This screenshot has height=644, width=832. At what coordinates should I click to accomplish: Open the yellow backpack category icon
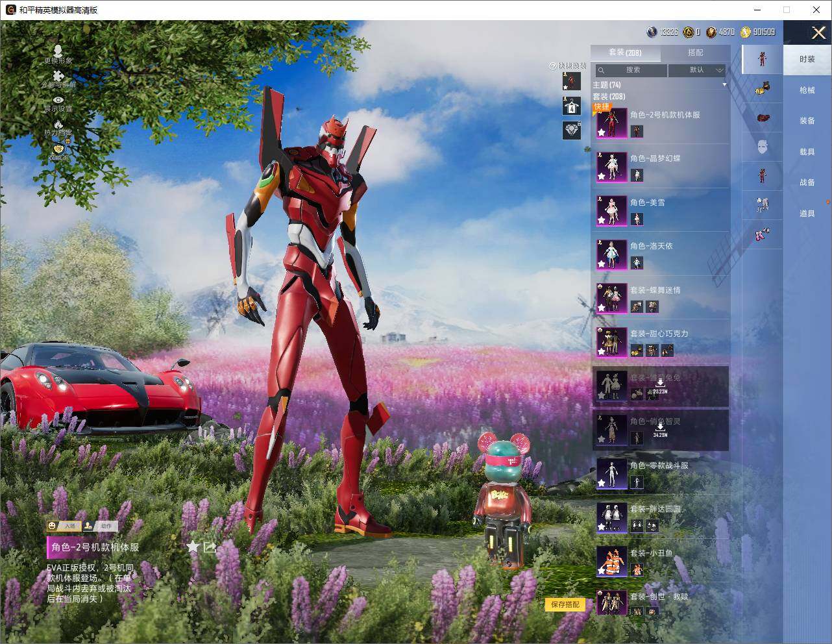(x=763, y=88)
